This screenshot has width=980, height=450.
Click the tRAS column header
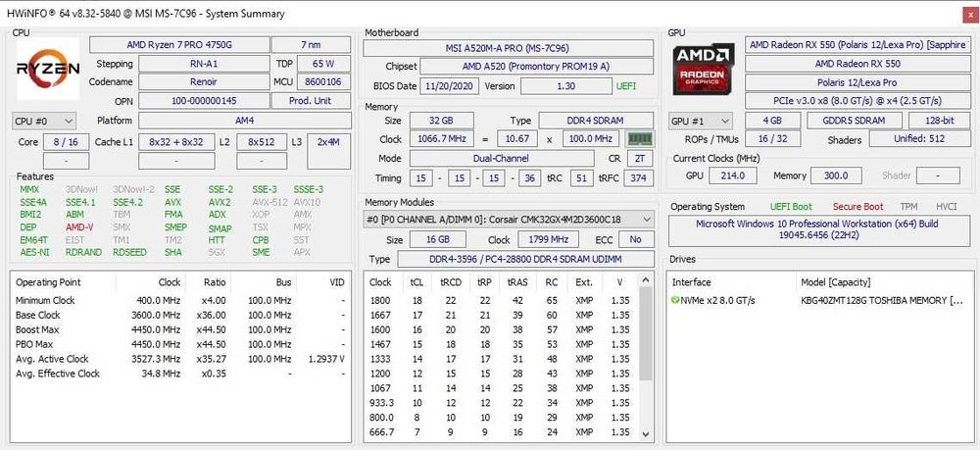coord(517,282)
